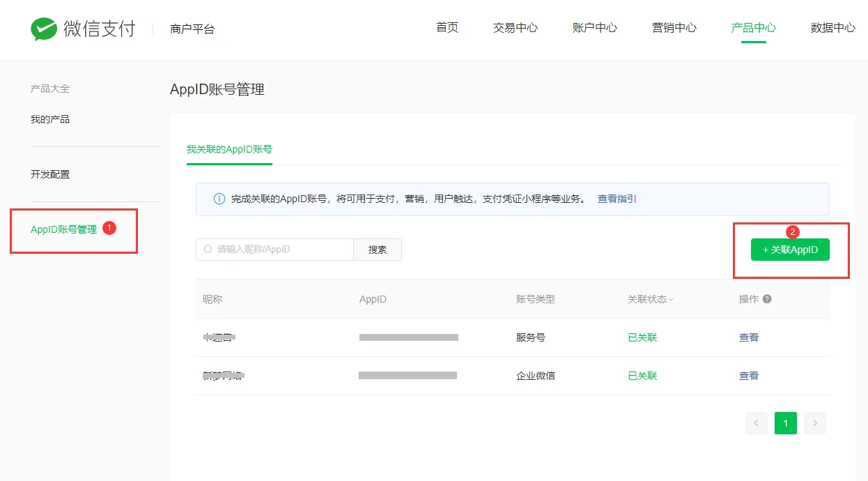Click 查看 for the 服务号 row
This screenshot has height=481, width=868.
748,337
